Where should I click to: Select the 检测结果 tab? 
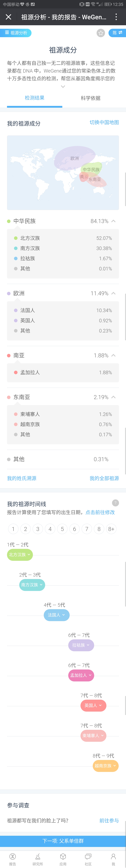pyautogui.click(x=35, y=98)
